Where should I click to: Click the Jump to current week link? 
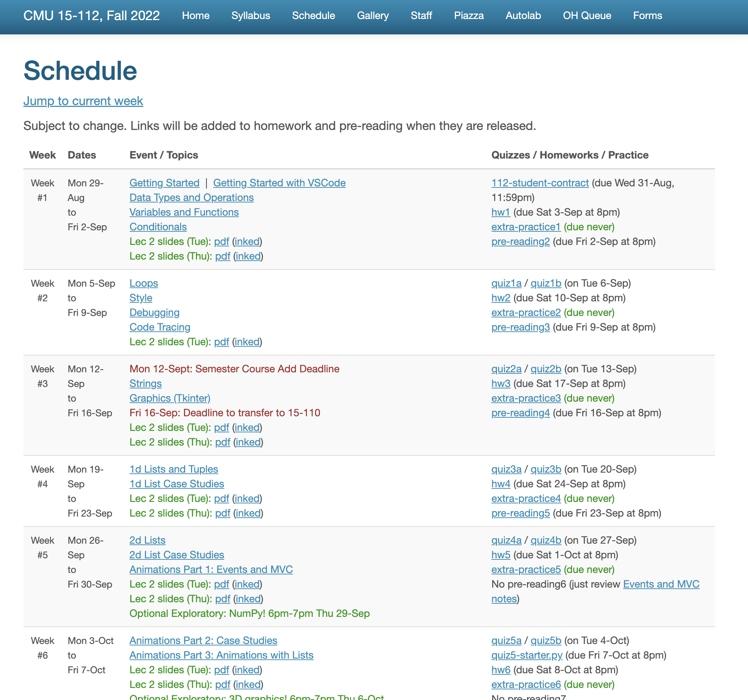[83, 101]
